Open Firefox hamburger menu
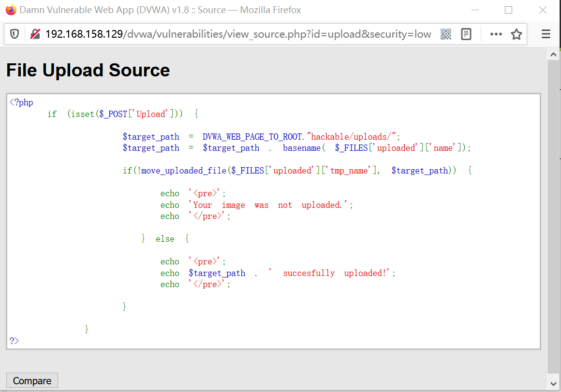 (546, 34)
